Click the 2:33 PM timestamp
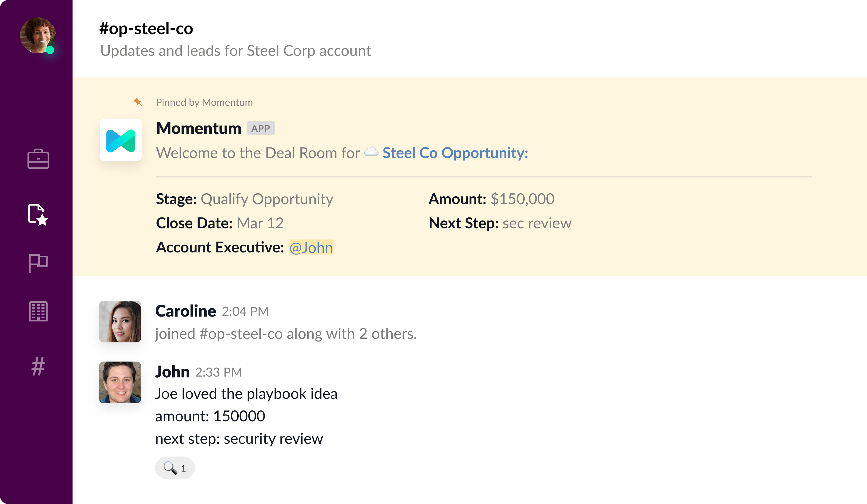The width and height of the screenshot is (867, 504). click(219, 372)
